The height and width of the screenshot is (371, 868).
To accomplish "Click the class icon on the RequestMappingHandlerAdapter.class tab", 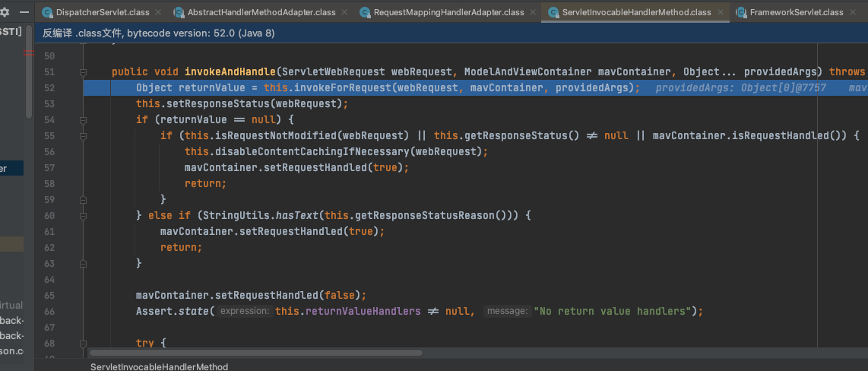I will [x=365, y=12].
